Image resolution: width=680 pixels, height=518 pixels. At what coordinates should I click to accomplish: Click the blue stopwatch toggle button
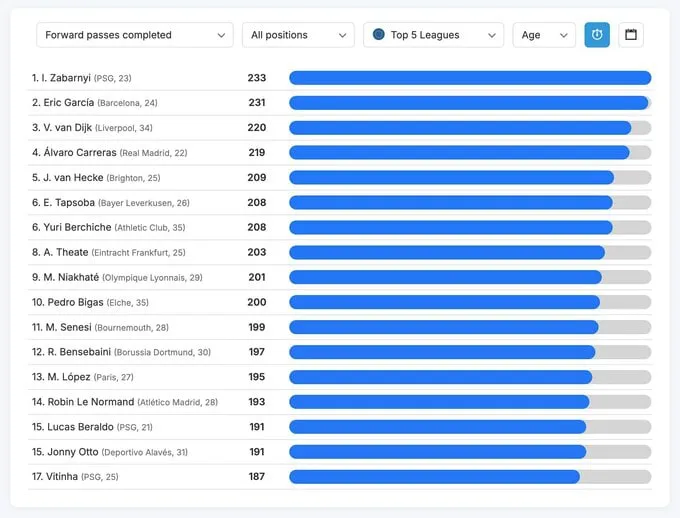[597, 35]
